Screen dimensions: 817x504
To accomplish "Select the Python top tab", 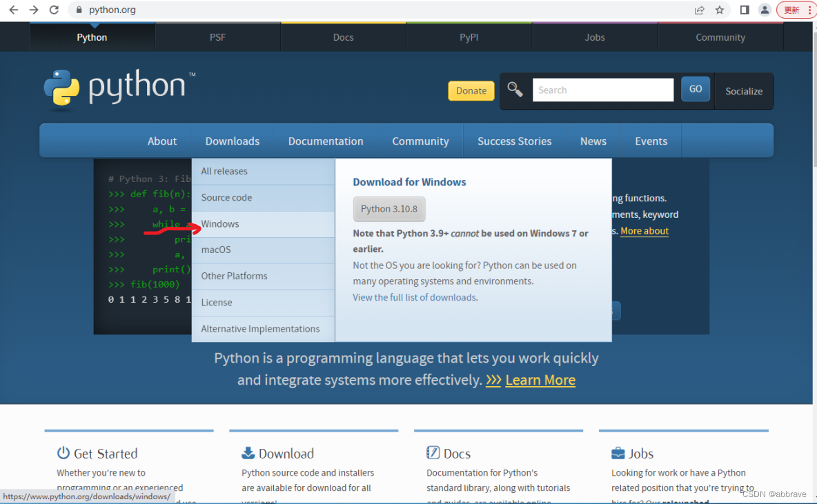I will click(x=92, y=37).
